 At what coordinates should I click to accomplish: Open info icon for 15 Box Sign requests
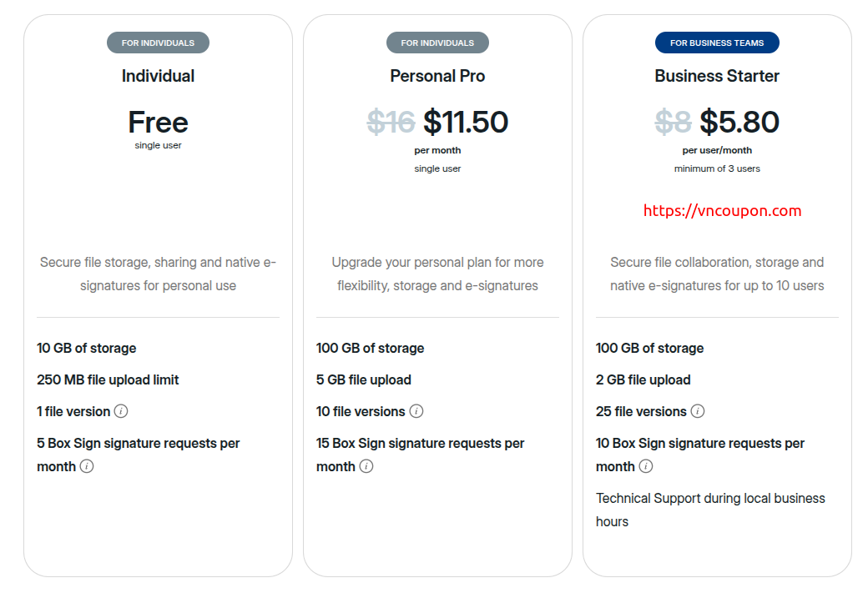tap(366, 466)
